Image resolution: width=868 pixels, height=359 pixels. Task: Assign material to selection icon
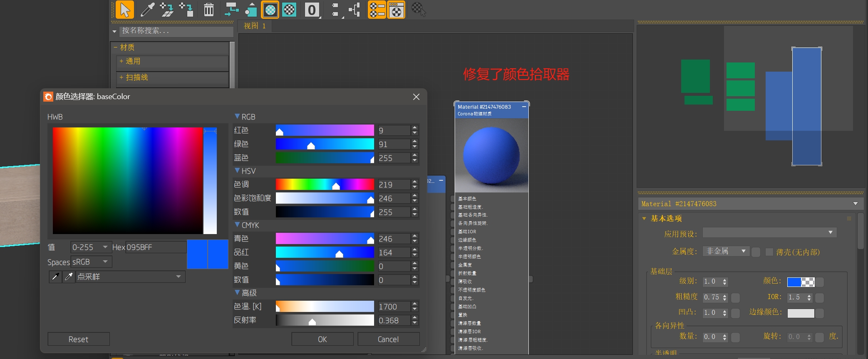186,10
